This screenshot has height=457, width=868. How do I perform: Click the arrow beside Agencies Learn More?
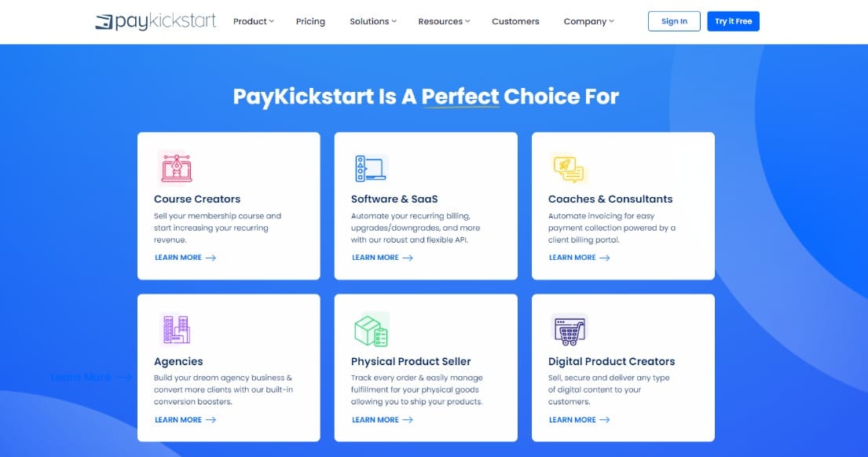pos(211,420)
